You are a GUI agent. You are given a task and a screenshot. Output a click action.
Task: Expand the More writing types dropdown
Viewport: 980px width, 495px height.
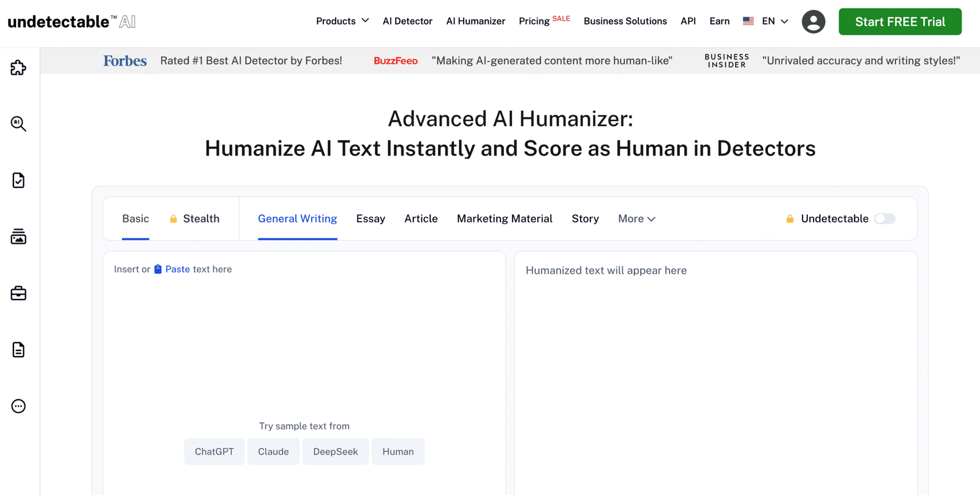pyautogui.click(x=637, y=219)
